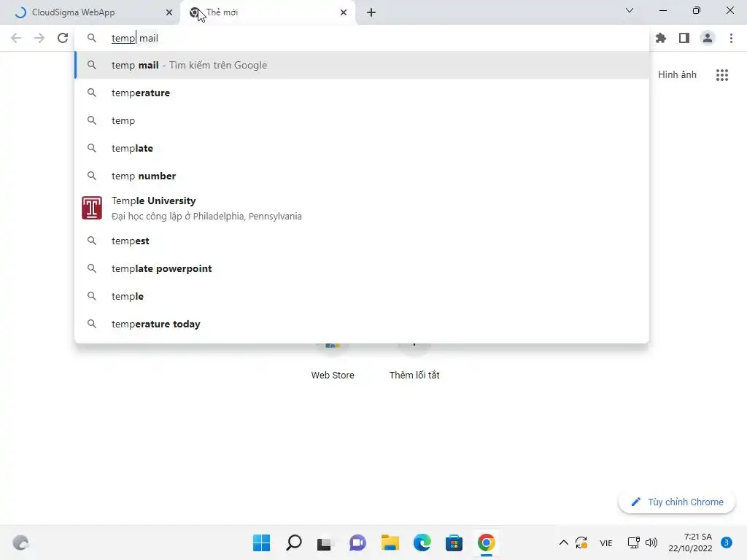The width and height of the screenshot is (747, 560).
Task: Close the CloudSigma WebApp tab
Action: click(169, 12)
